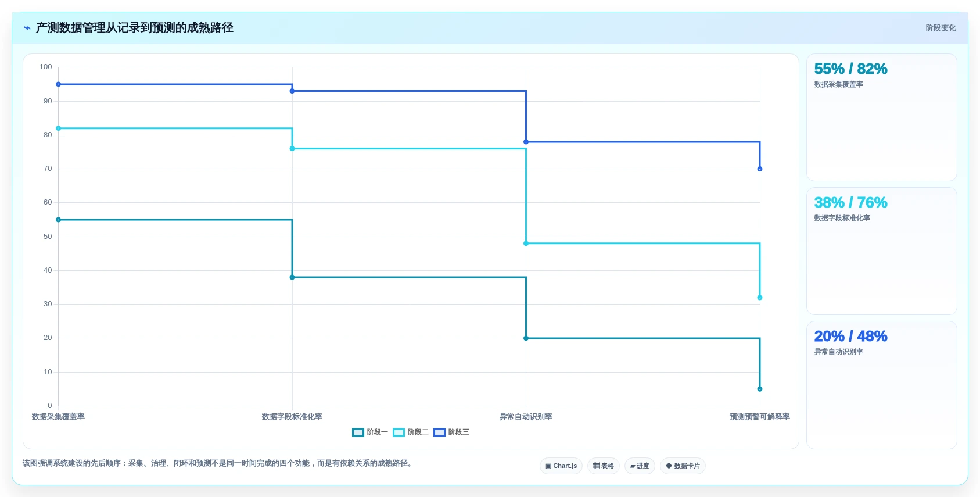
Task: Toggle the 阶段一 legend series
Action: (x=370, y=432)
